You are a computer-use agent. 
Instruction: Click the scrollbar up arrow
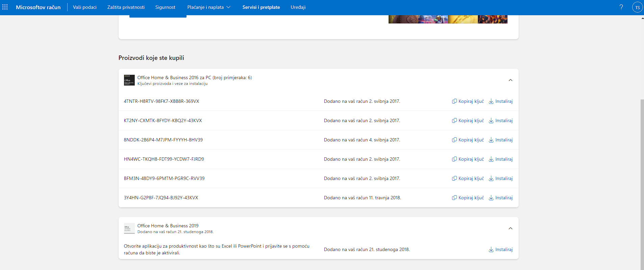click(642, 18)
